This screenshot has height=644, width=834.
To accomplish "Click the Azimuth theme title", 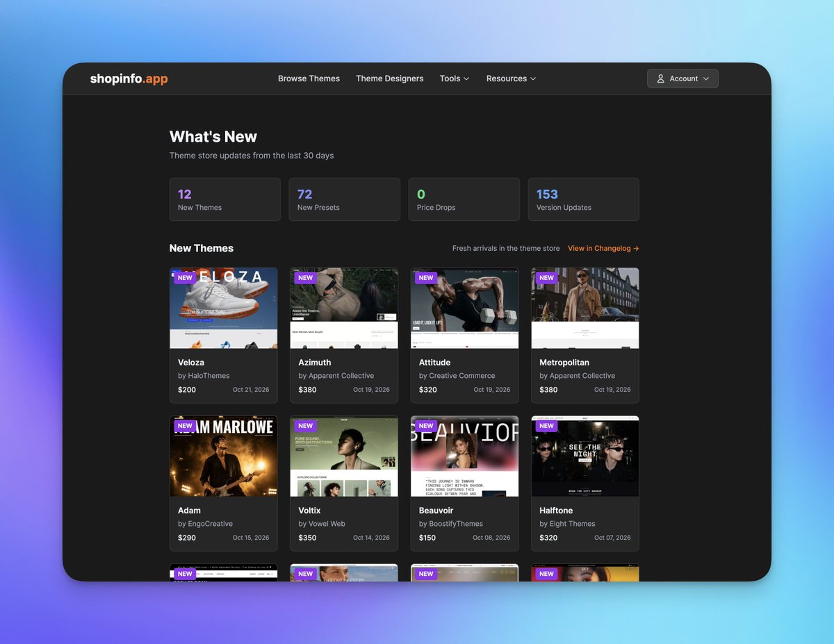I will point(315,362).
